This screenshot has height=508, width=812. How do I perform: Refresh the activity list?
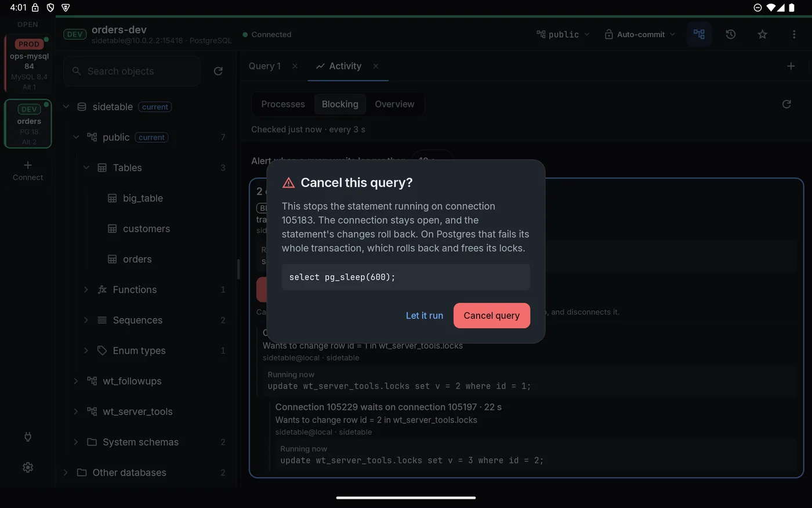pyautogui.click(x=786, y=104)
